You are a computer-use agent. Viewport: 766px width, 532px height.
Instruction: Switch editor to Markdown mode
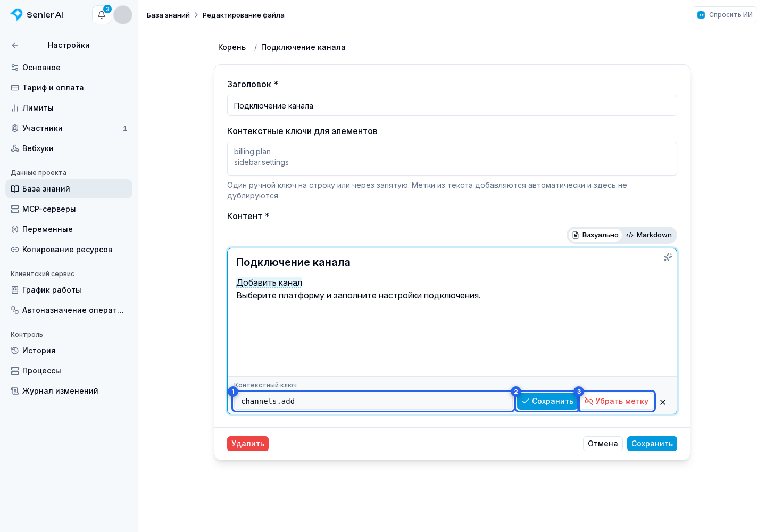649,235
